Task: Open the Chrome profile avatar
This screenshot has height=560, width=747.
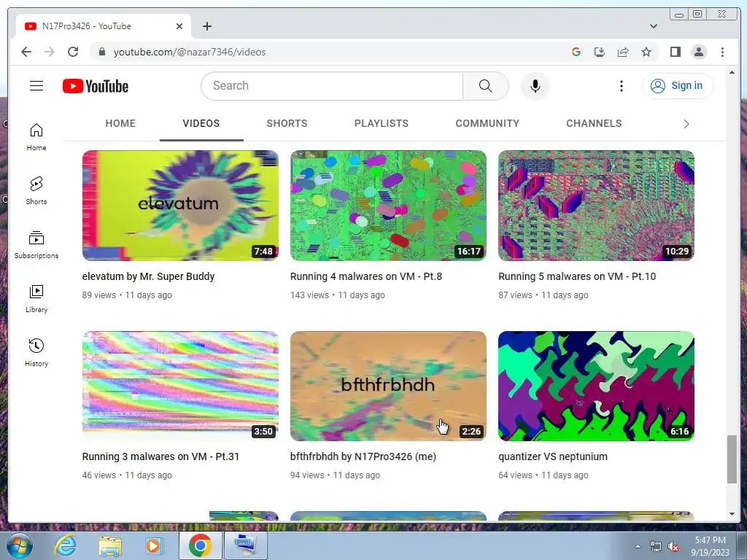Action: point(699,52)
